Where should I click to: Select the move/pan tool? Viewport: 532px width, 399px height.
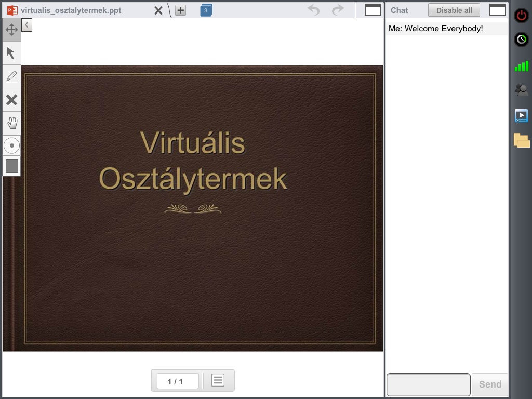coord(11,30)
